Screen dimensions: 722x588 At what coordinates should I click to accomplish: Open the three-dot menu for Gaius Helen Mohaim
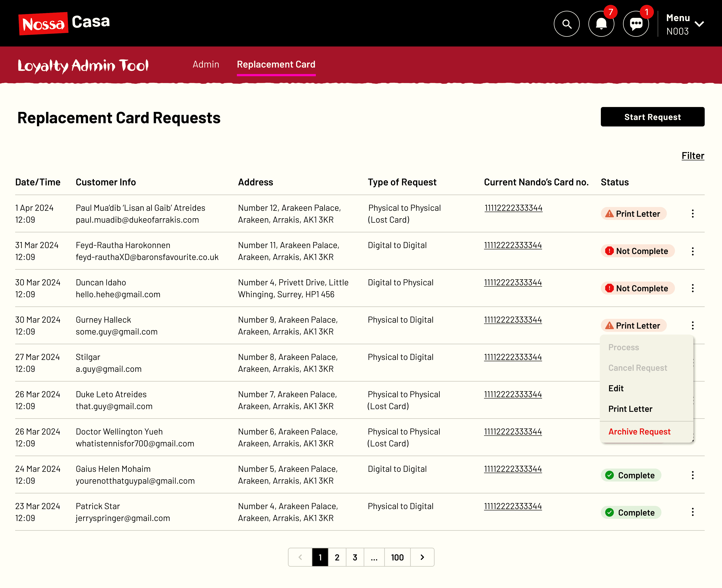[693, 475]
